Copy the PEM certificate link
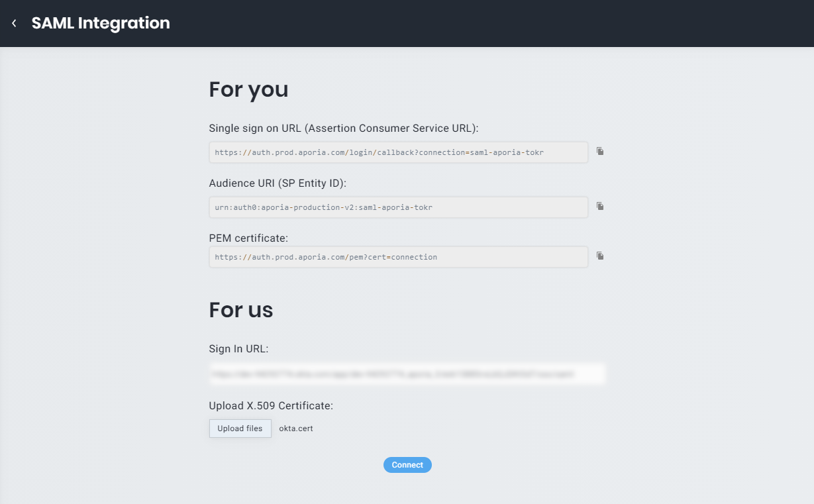The width and height of the screenshot is (814, 504). click(x=600, y=256)
